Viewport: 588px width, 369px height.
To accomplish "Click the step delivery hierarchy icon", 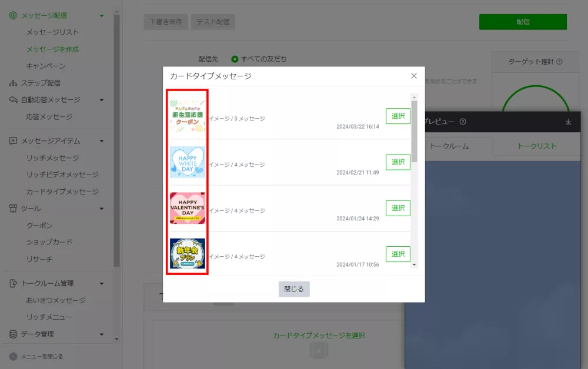I will (x=13, y=83).
